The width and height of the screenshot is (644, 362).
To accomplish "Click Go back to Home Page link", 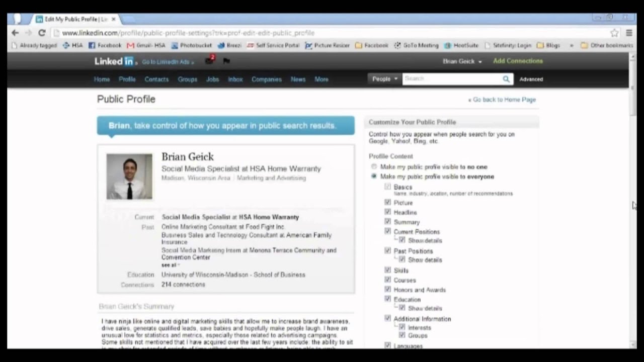I will (502, 100).
